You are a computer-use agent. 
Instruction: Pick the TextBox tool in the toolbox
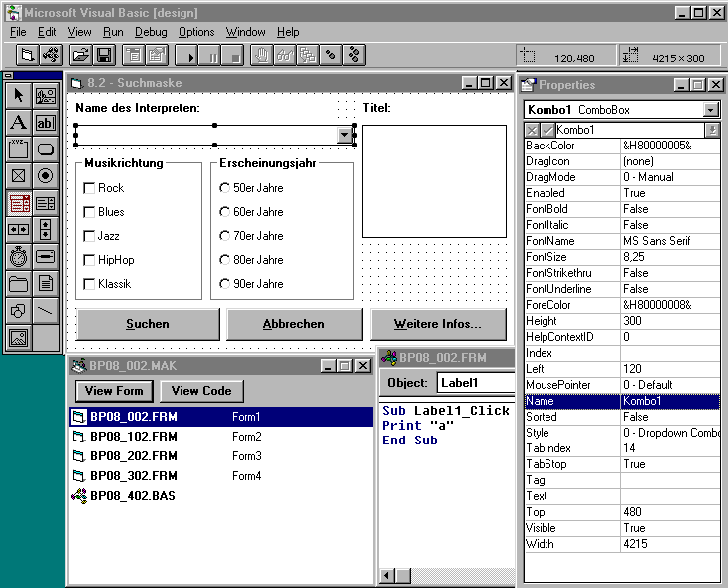pos(46,123)
